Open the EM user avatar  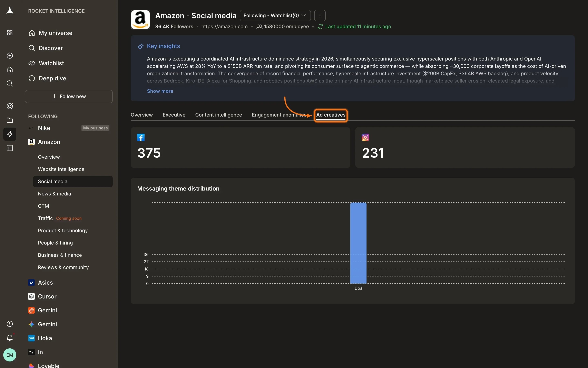point(10,355)
